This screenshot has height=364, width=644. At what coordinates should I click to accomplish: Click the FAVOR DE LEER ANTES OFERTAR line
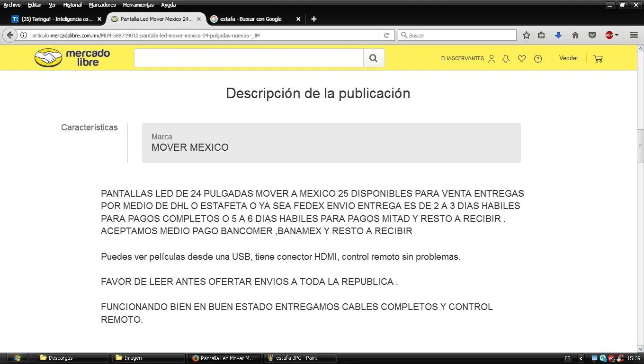(249, 282)
